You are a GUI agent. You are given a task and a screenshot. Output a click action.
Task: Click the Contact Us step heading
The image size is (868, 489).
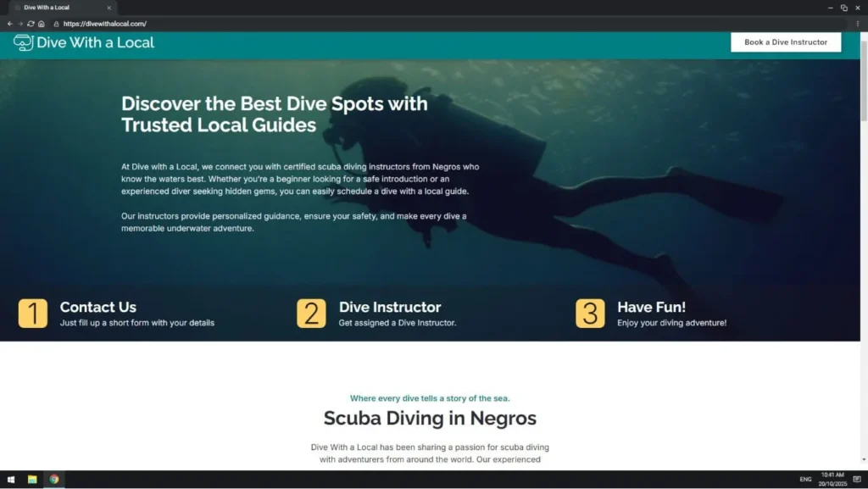point(97,307)
